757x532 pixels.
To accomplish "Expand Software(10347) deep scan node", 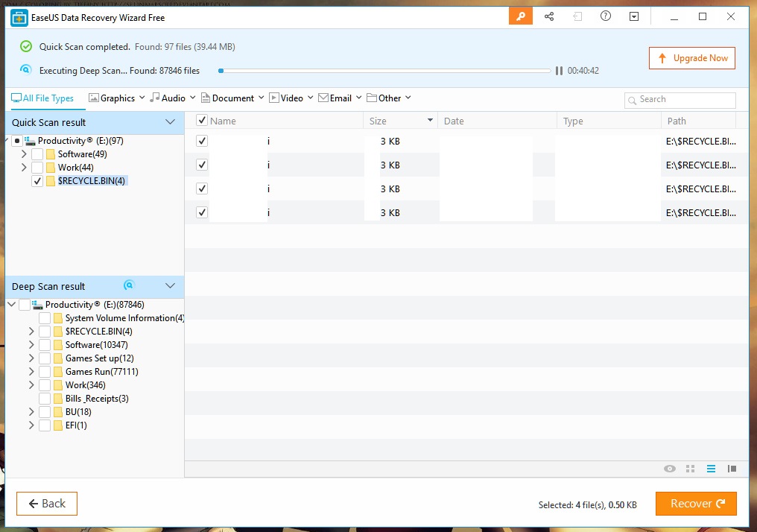I will (31, 345).
